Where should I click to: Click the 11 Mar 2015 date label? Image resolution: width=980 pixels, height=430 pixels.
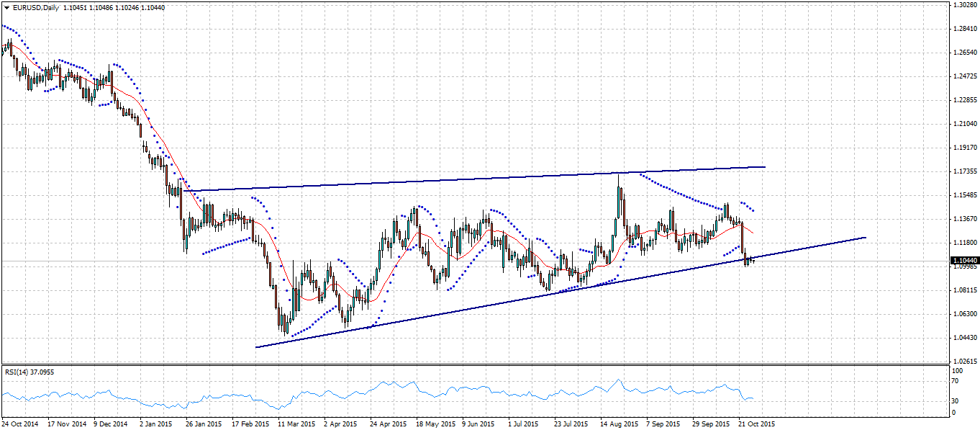click(295, 424)
